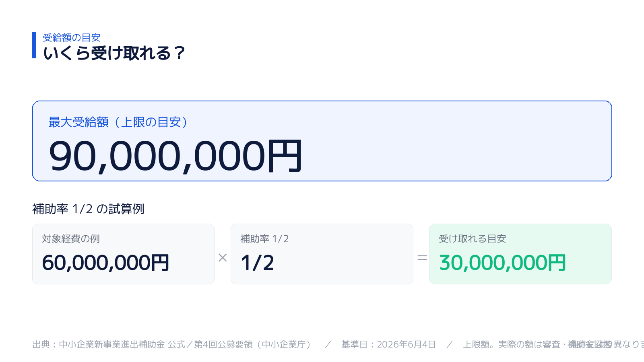Click the card label 補助率 1/2
The height and width of the screenshot is (362, 644).
click(x=264, y=239)
